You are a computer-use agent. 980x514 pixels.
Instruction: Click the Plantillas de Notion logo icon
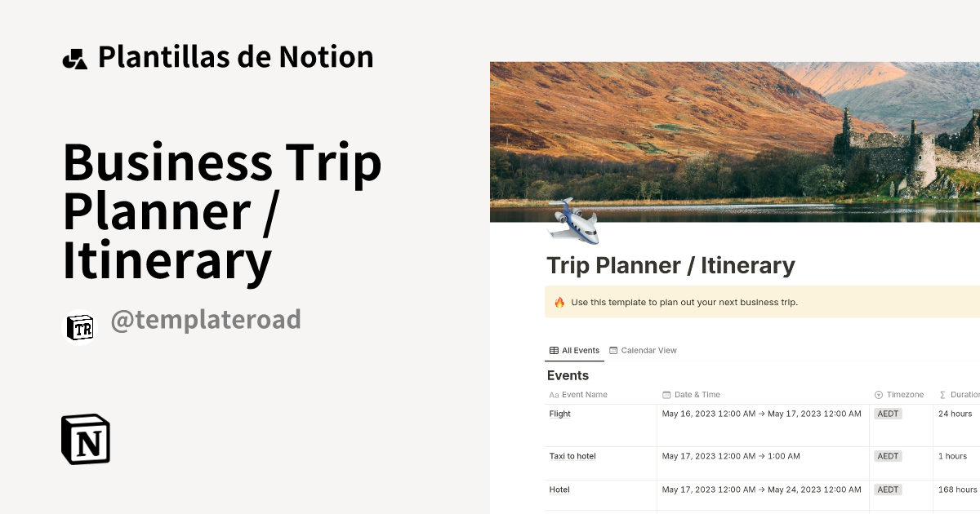coord(76,56)
